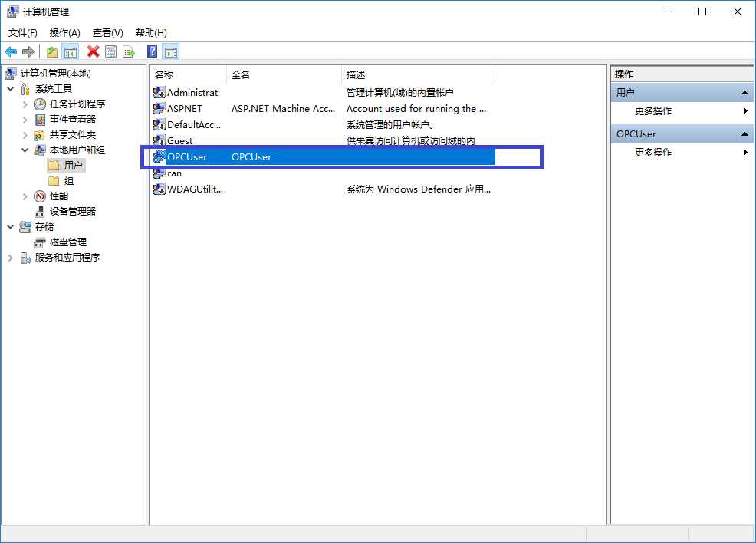Click the Task Scheduler clock icon
Screen dimensions: 756x543
point(40,104)
